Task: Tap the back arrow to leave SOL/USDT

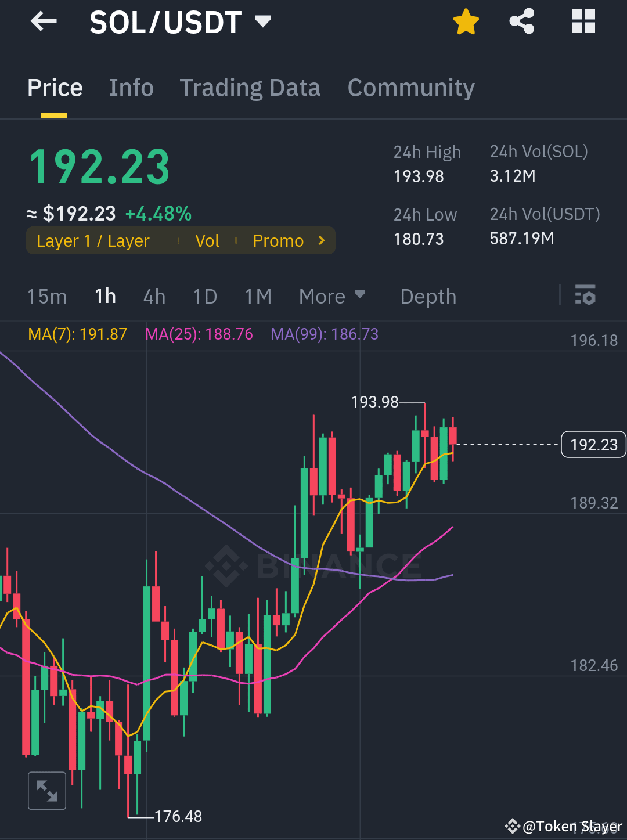Action: click(x=44, y=21)
